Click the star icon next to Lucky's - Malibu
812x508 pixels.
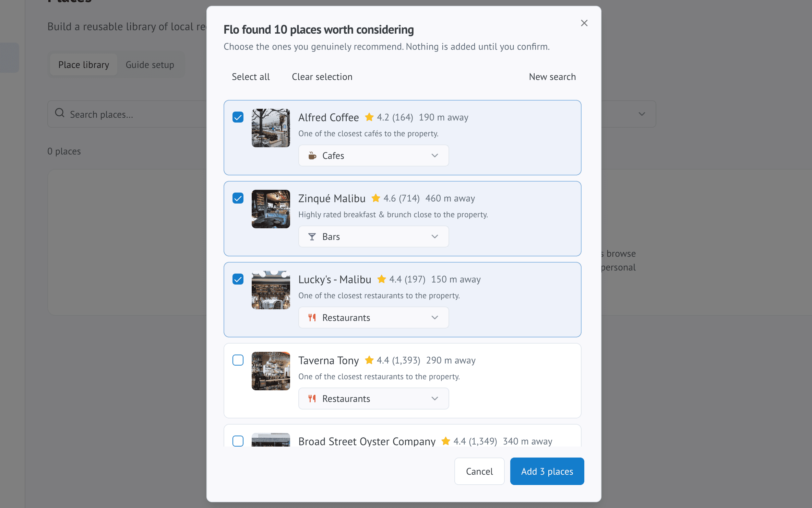click(x=382, y=279)
